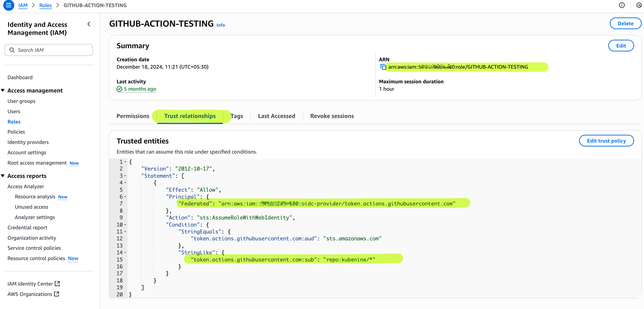Click the magnifier icon in Search IAM
The image size is (644, 309).
(x=12, y=50)
